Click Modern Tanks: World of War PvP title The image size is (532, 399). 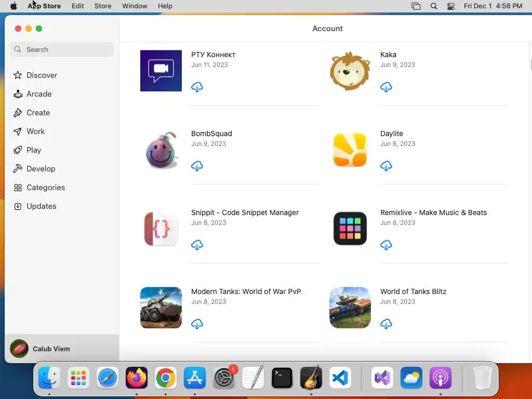tap(246, 291)
